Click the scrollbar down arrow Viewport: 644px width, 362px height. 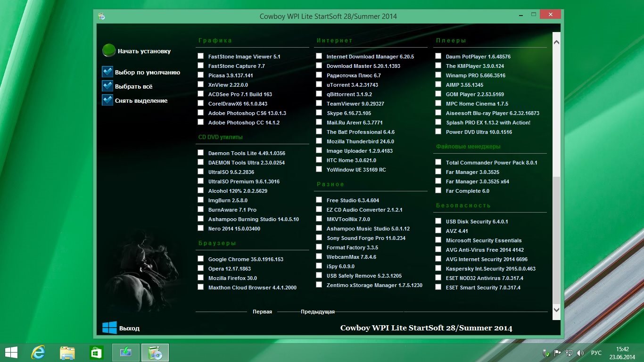click(x=556, y=310)
